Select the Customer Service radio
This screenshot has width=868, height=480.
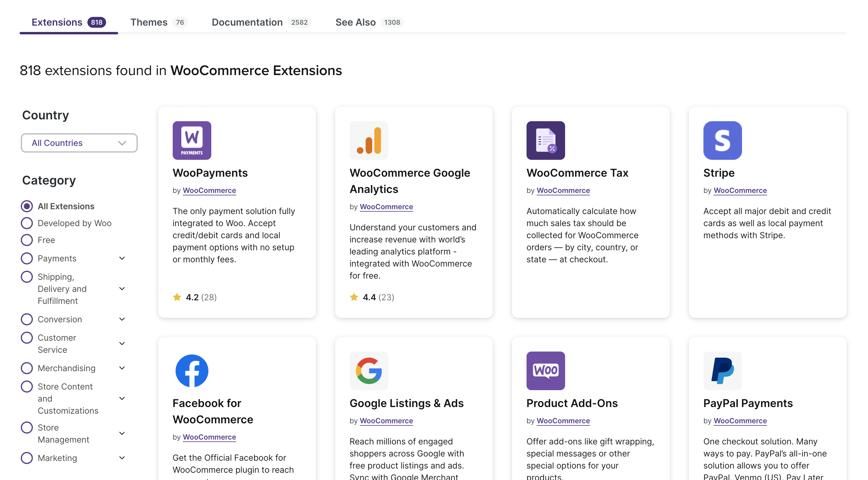[x=27, y=337]
